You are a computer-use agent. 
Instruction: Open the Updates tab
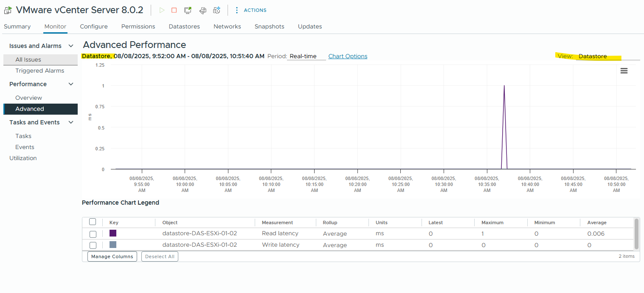click(x=310, y=26)
